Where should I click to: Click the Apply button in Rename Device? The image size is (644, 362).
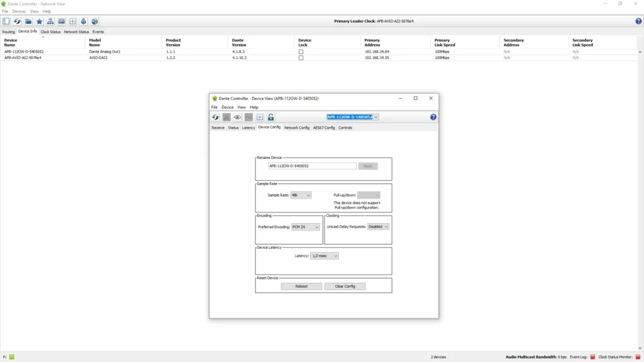[x=368, y=166]
